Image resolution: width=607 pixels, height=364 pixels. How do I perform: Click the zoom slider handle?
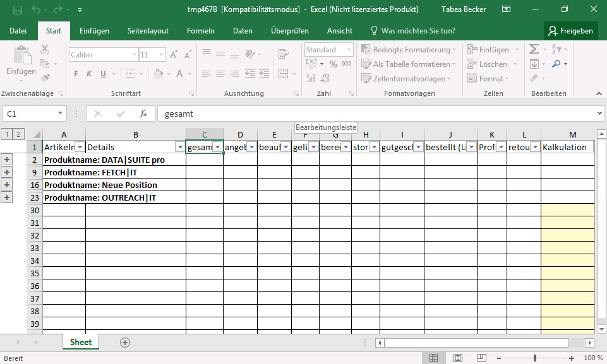click(534, 358)
